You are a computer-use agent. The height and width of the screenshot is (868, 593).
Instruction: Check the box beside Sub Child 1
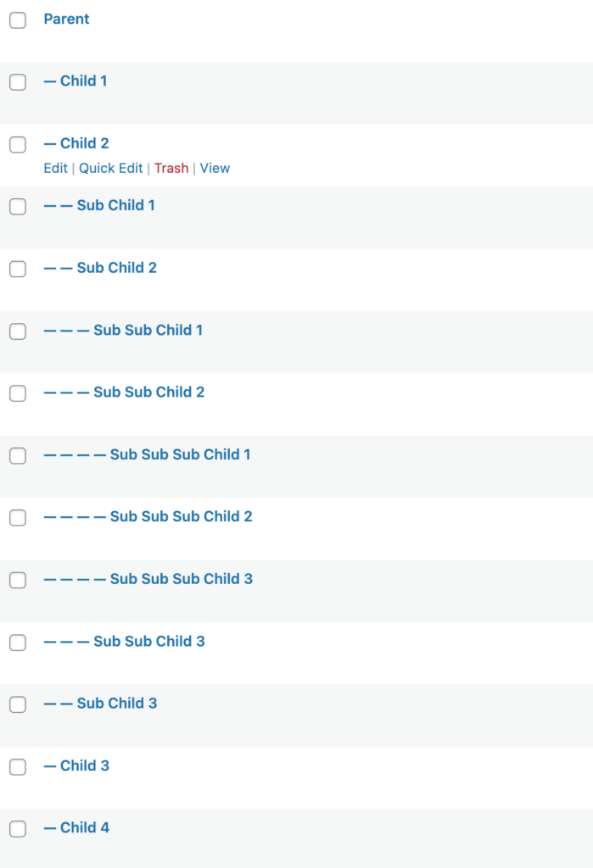(x=17, y=206)
